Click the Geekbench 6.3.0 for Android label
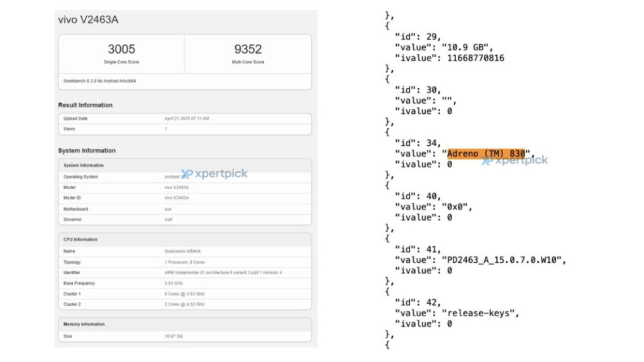Screen dimensions: 644x362 coord(100,81)
